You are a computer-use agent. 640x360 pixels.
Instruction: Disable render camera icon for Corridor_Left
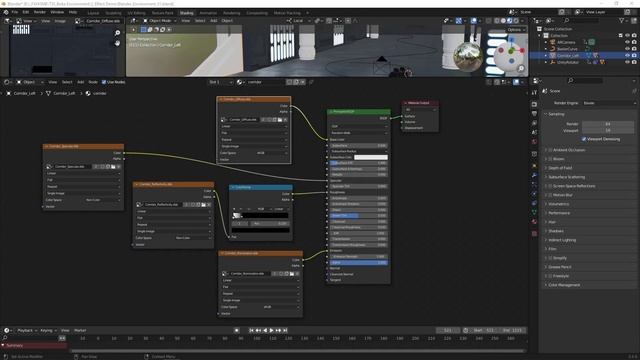coord(634,55)
